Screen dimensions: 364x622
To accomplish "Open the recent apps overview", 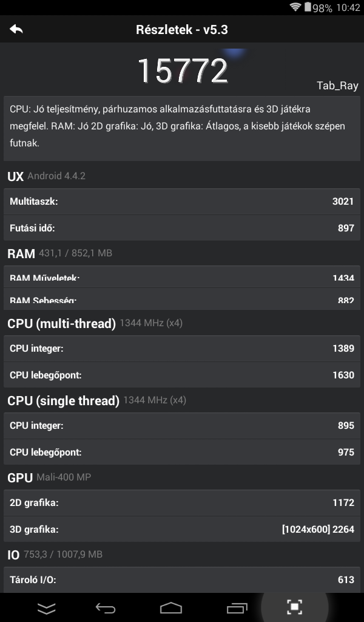I will (237, 607).
